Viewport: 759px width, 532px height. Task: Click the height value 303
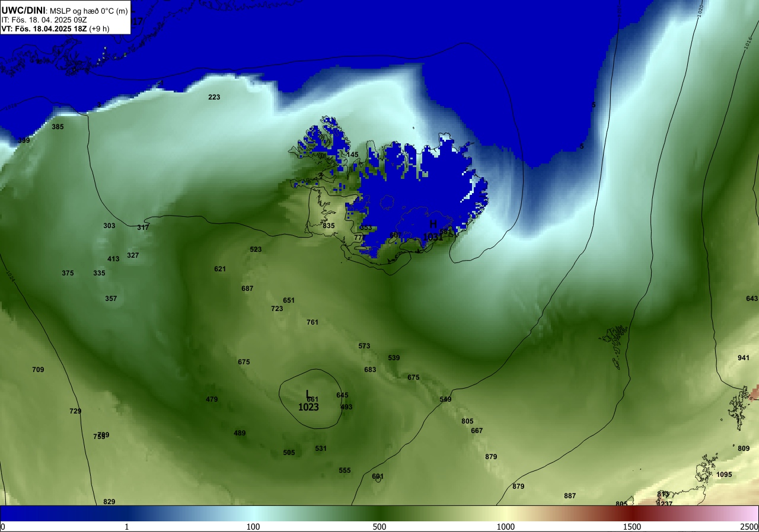(109, 226)
